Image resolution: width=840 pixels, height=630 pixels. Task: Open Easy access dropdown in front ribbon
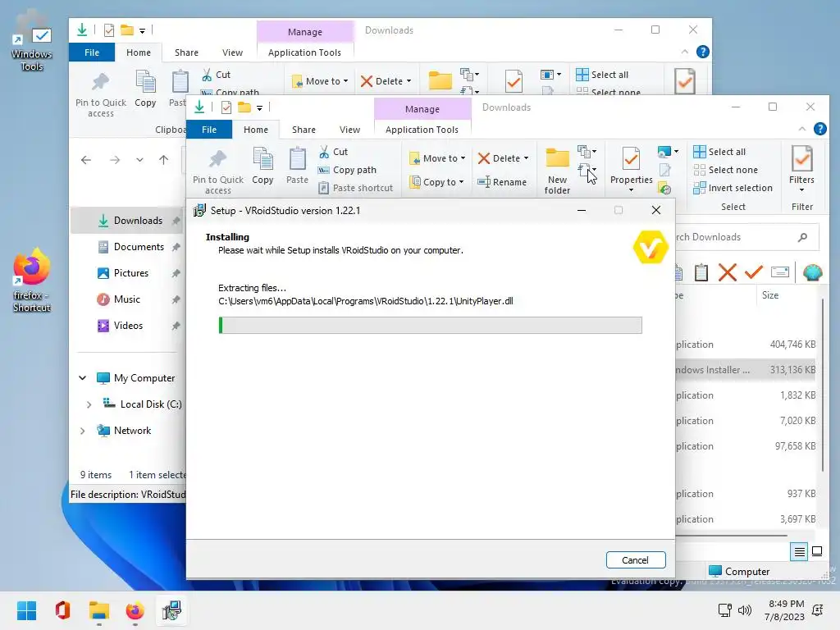click(587, 171)
